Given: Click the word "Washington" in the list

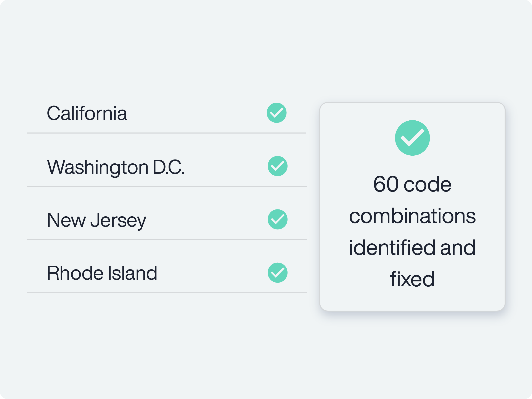Looking at the screenshot, I should point(98,167).
